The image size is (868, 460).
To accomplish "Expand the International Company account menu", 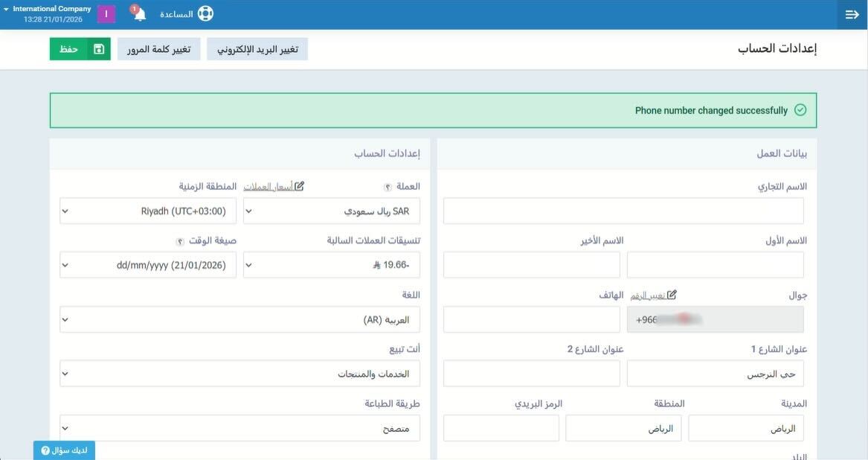I will tap(46, 13).
